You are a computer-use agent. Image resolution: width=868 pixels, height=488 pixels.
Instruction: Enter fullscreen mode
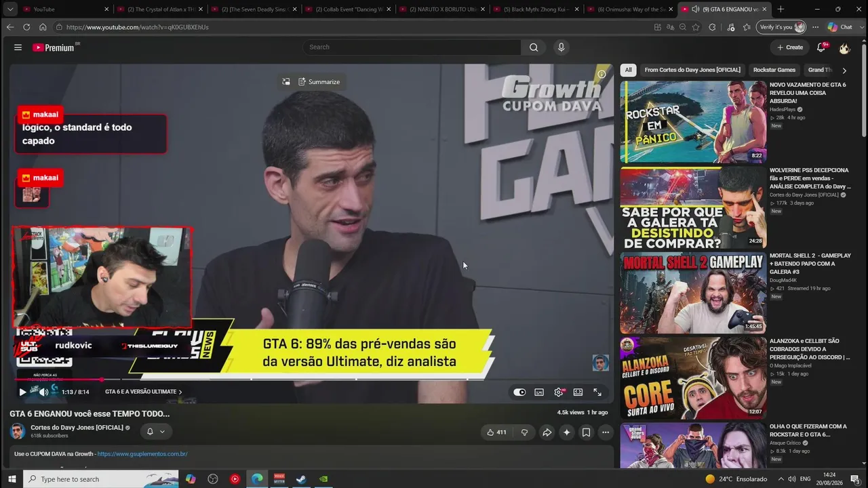597,392
